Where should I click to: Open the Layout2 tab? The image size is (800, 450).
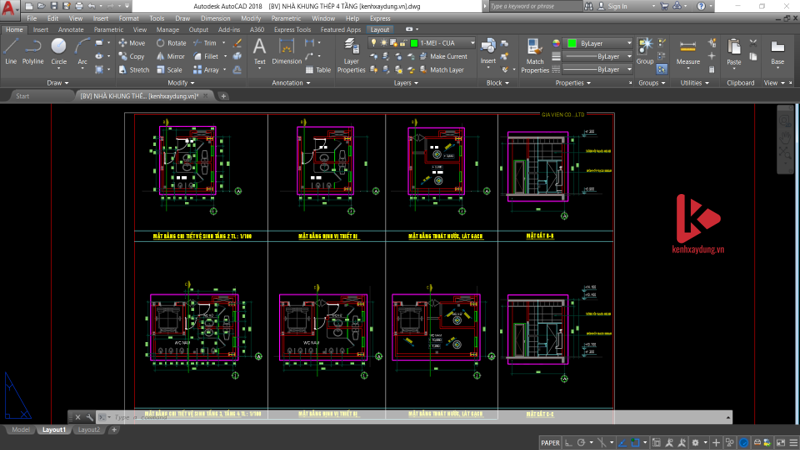(90, 430)
